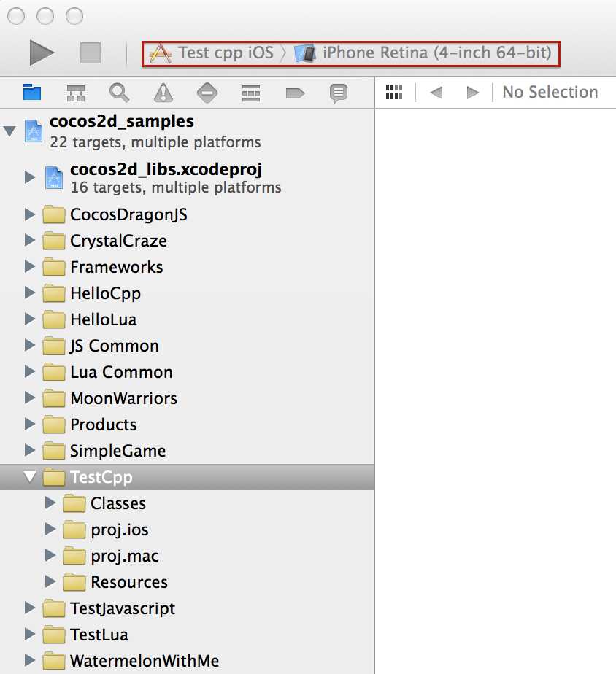
Task: Select the CrystalCraze group
Action: pos(187,241)
